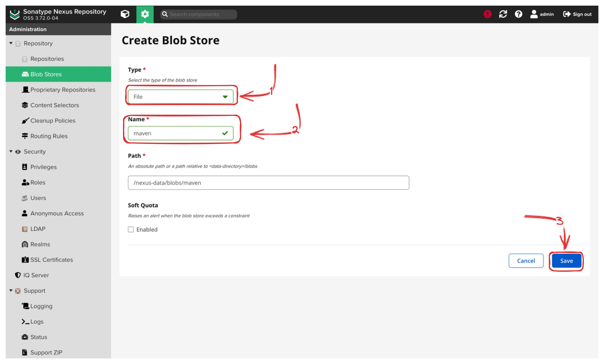Click the Name field containing maven
604x364 pixels.
180,133
